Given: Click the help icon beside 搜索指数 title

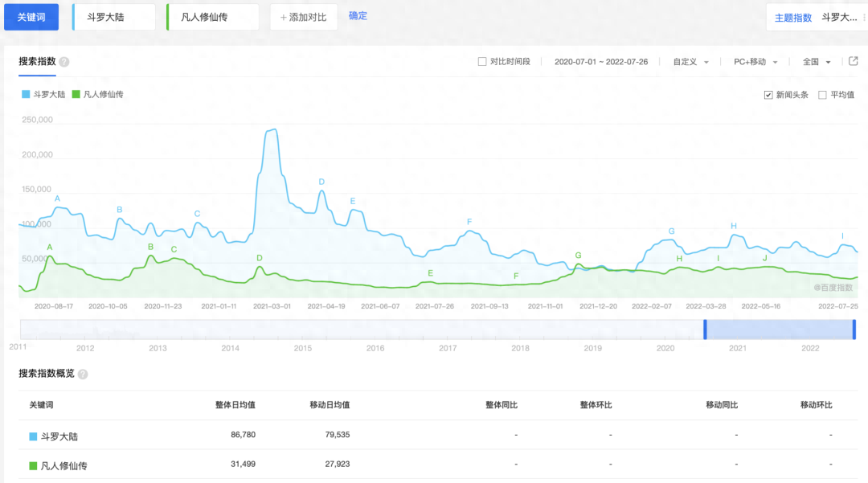Looking at the screenshot, I should (x=64, y=62).
